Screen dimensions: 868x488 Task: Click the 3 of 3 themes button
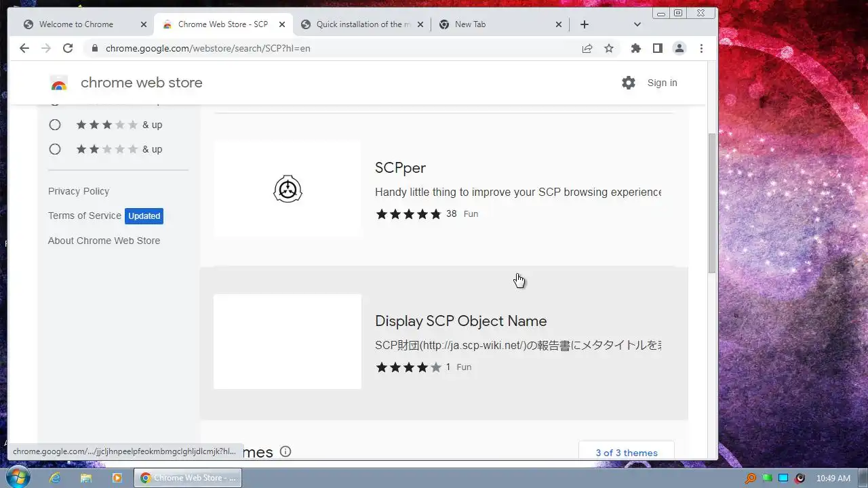click(627, 452)
